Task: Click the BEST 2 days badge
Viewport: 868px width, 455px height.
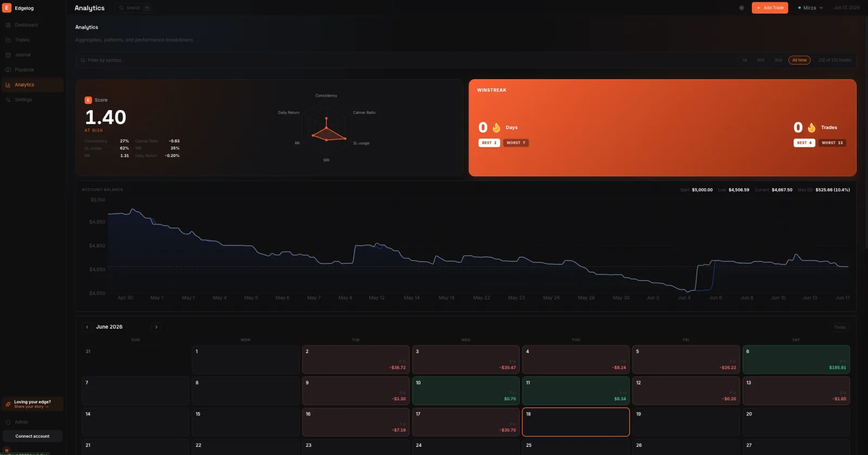Action: (489, 143)
